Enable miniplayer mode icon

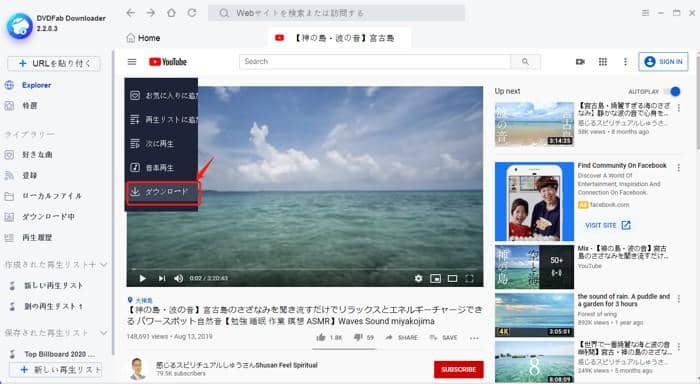click(435, 279)
